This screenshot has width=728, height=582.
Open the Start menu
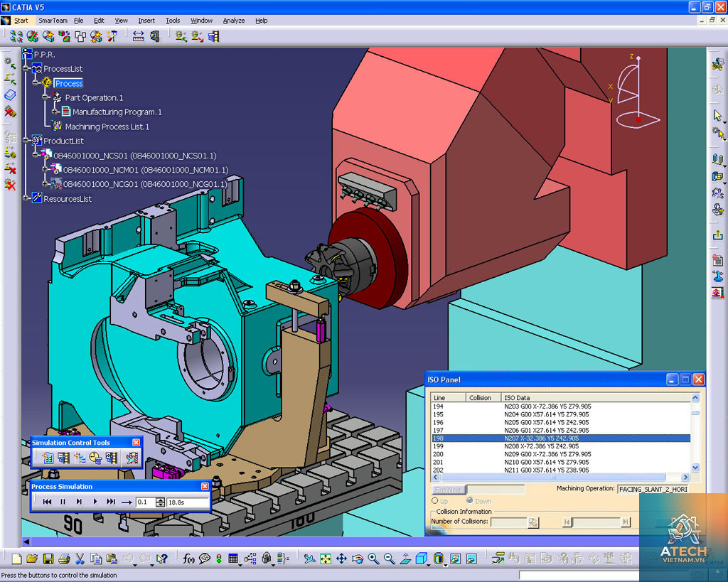coord(21,21)
